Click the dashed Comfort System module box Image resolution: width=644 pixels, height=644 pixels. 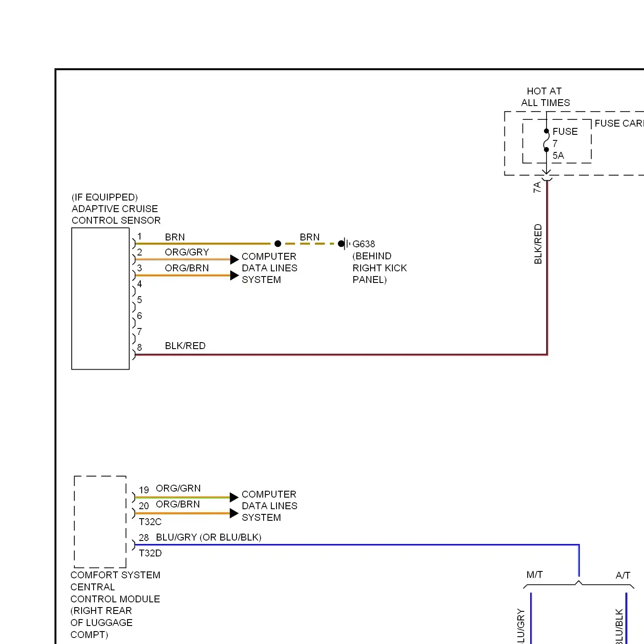click(100, 522)
